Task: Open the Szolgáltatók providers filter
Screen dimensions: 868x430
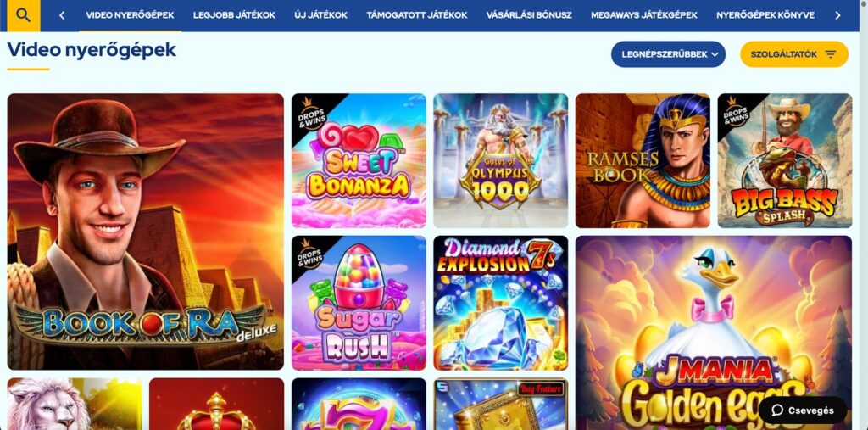Action: (793, 54)
